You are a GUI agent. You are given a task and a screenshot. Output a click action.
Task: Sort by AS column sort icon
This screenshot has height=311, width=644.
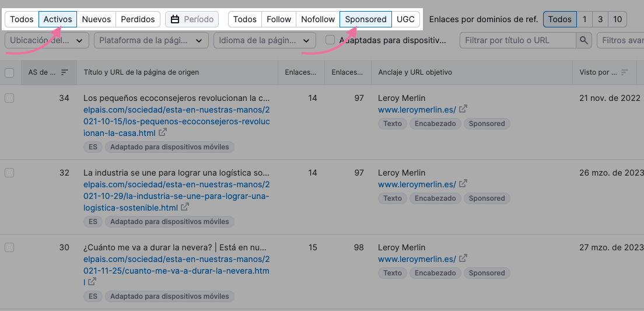click(x=65, y=72)
